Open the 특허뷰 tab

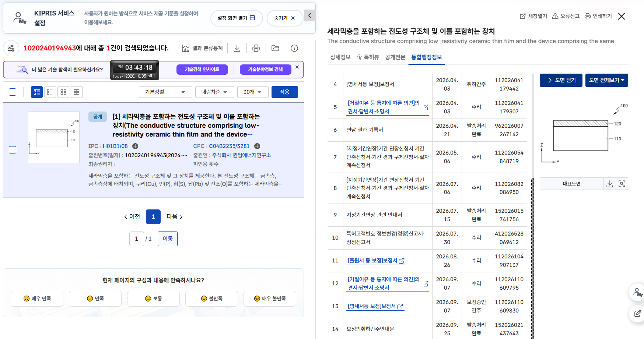click(x=368, y=57)
